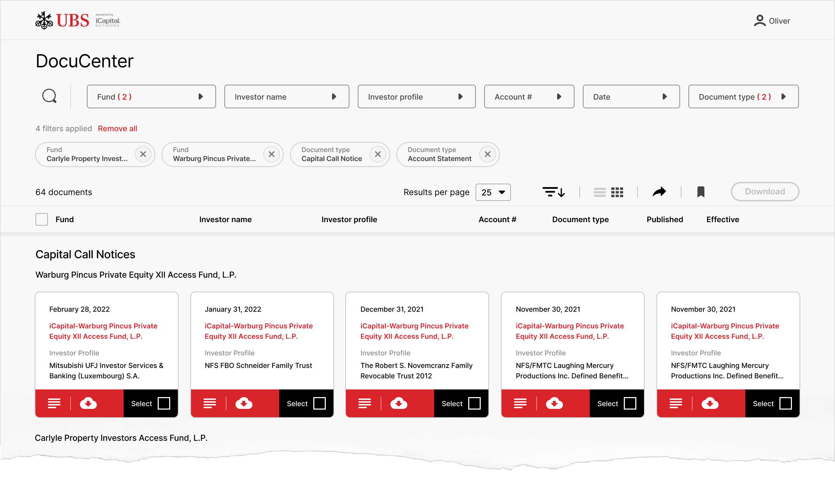Screen dimensions: 835x504
Task: Click the search magnifier icon
Action: click(x=49, y=96)
